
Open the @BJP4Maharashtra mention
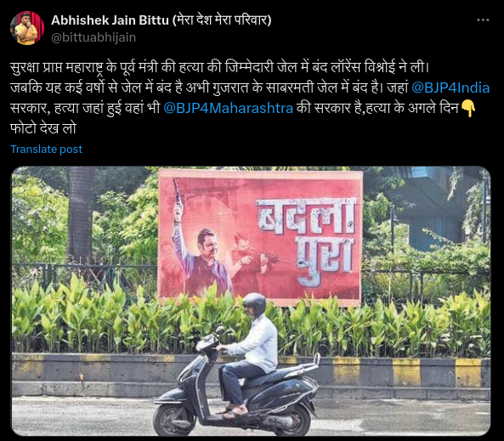coord(229,108)
